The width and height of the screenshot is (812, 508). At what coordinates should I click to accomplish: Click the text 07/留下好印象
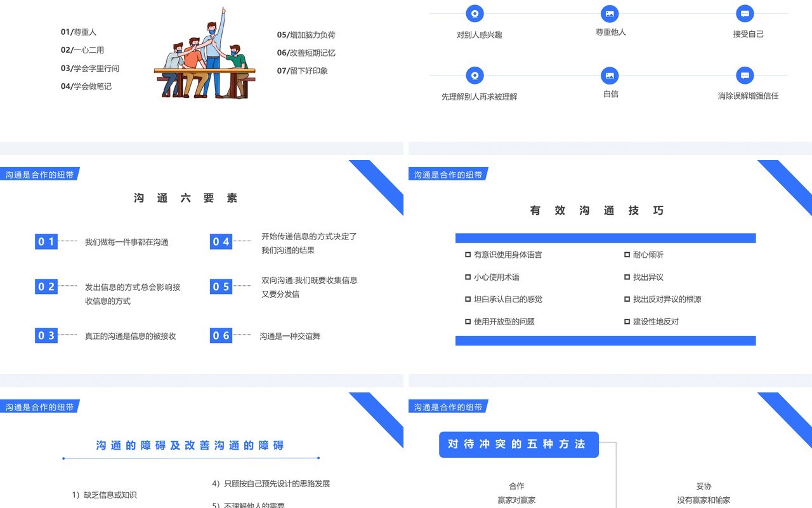click(x=303, y=71)
